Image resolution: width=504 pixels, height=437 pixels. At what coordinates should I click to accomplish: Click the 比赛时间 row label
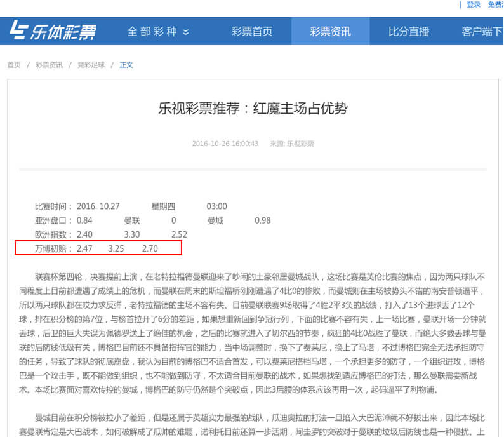pyautogui.click(x=53, y=206)
